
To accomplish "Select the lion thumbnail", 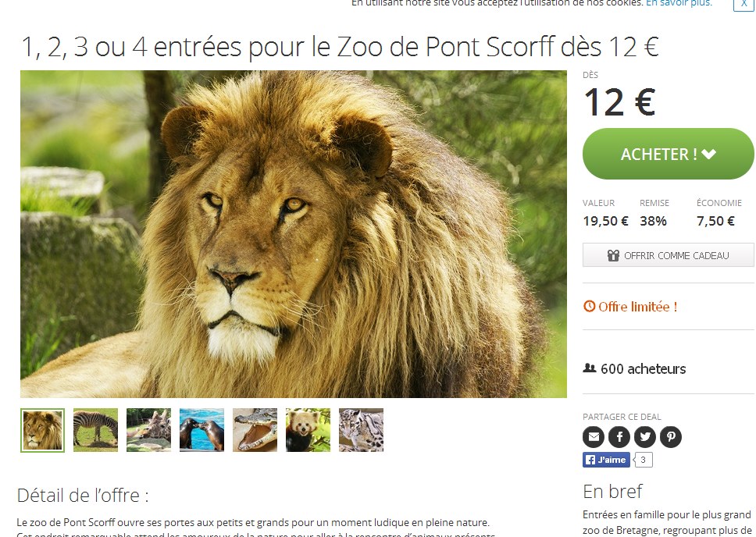I will [x=42, y=430].
